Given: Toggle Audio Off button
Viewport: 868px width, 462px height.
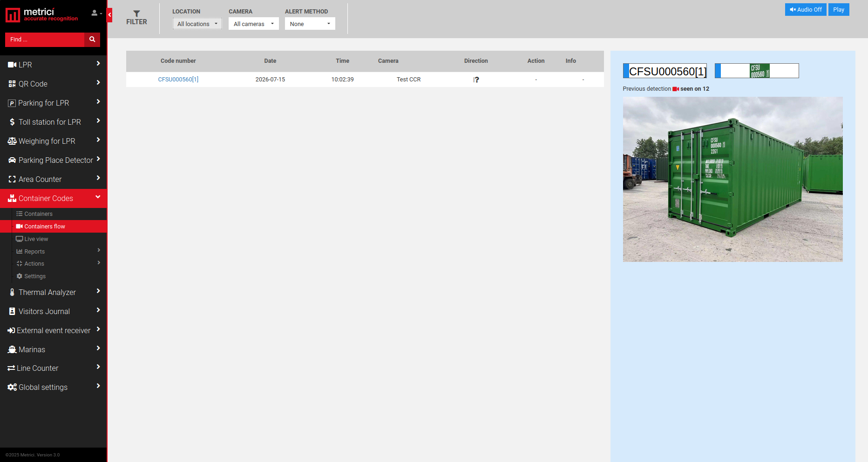Looking at the screenshot, I should (x=806, y=10).
